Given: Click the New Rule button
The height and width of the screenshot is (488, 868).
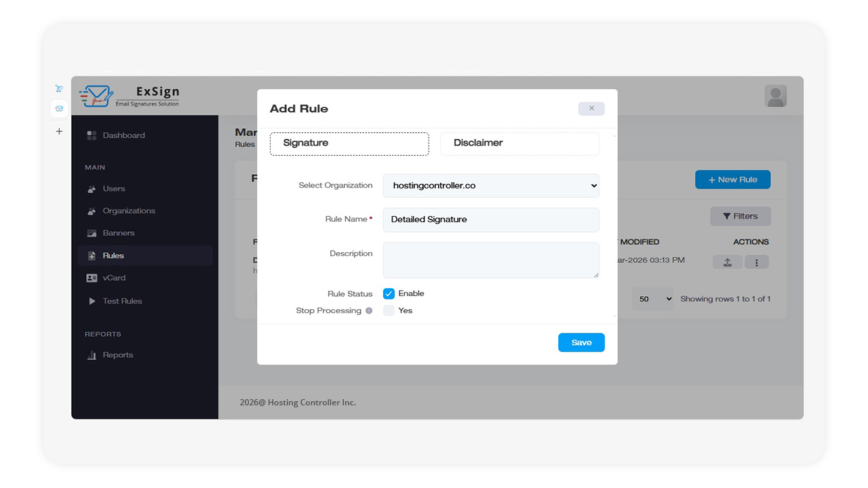Looking at the screenshot, I should point(732,180).
